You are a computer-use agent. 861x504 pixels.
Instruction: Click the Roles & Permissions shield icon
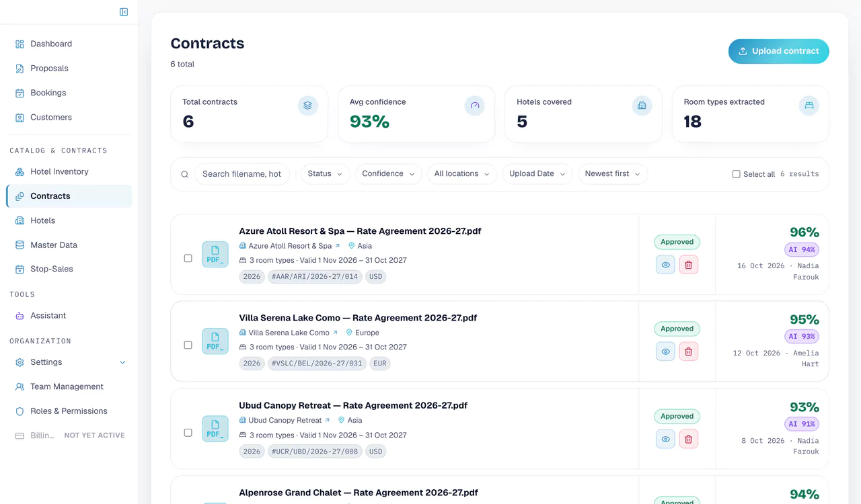click(20, 411)
